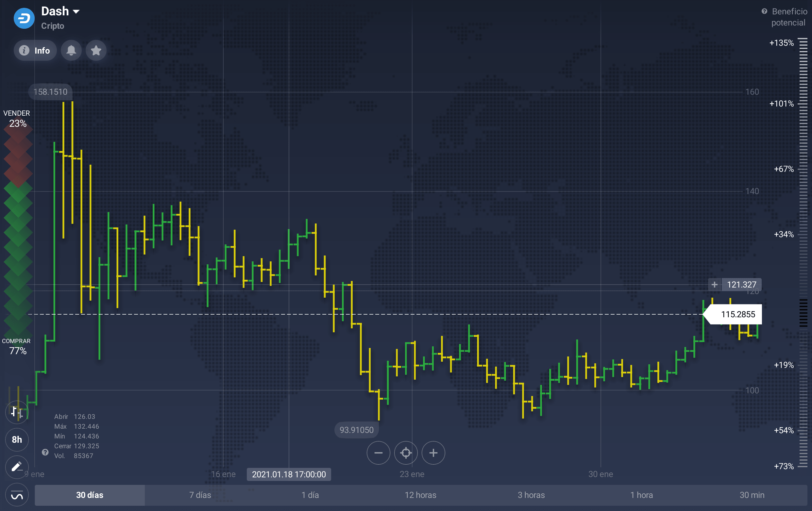Click the Cripto category label
812x511 pixels.
pos(53,26)
